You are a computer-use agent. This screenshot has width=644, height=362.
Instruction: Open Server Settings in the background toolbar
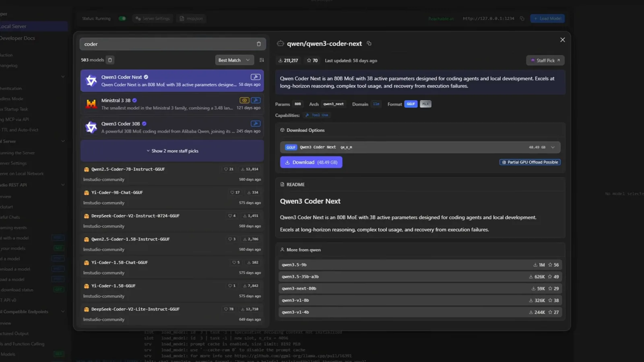pyautogui.click(x=153, y=19)
